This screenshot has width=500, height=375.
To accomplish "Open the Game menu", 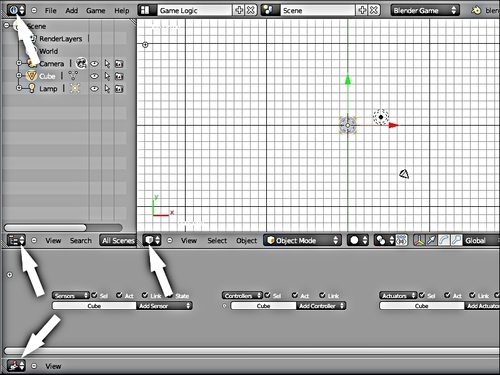I will tap(96, 11).
